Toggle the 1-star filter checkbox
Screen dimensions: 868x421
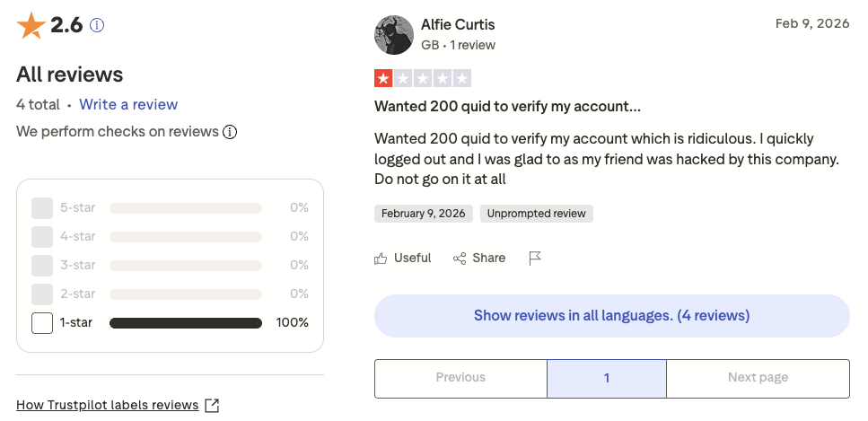42,323
